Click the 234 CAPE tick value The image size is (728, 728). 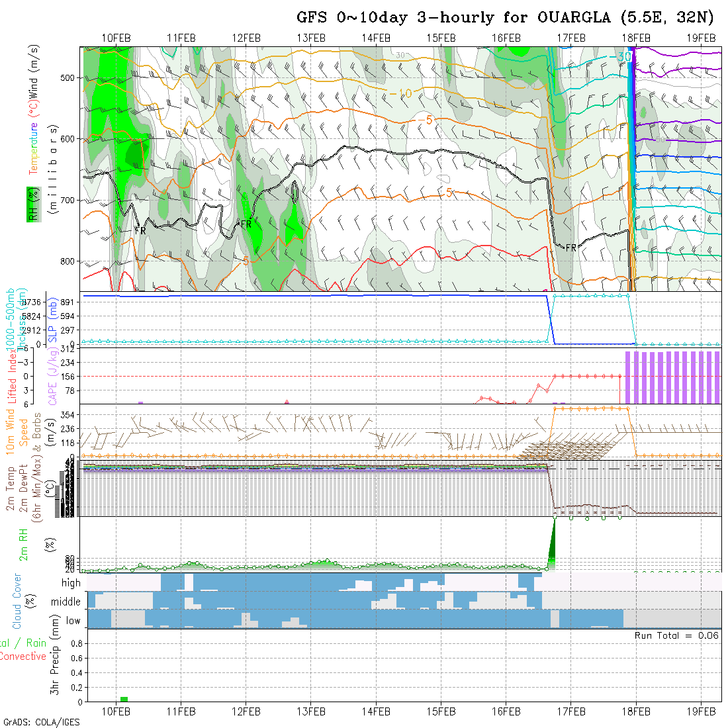[x=68, y=363]
